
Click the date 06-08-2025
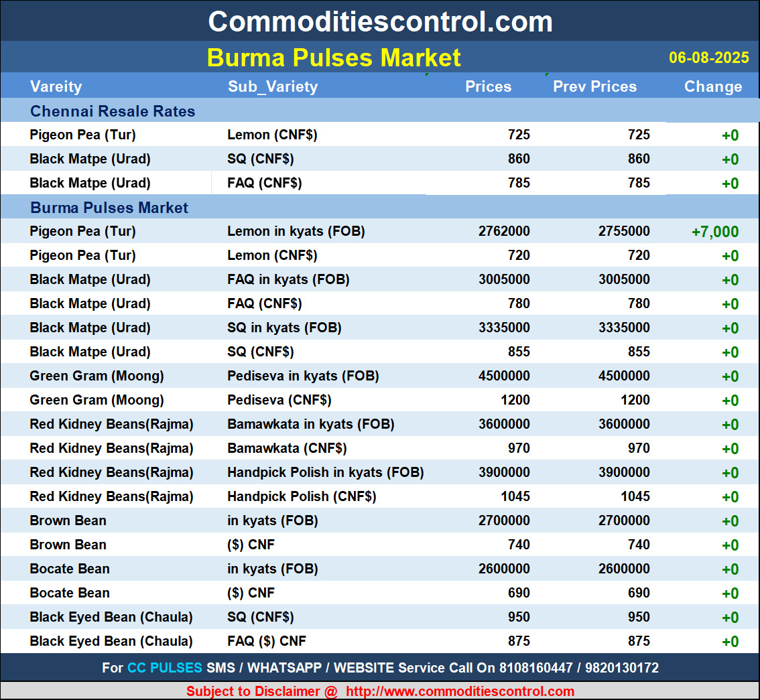click(x=708, y=58)
